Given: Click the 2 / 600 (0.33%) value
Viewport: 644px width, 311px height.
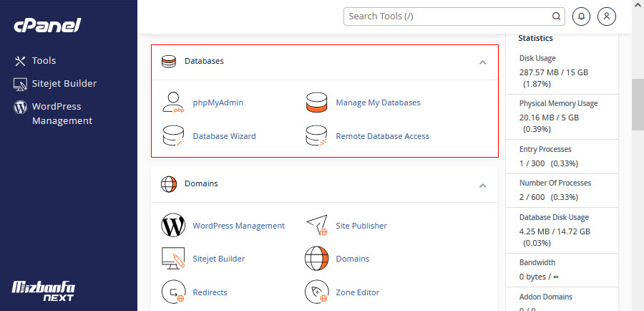Looking at the screenshot, I should 549,197.
